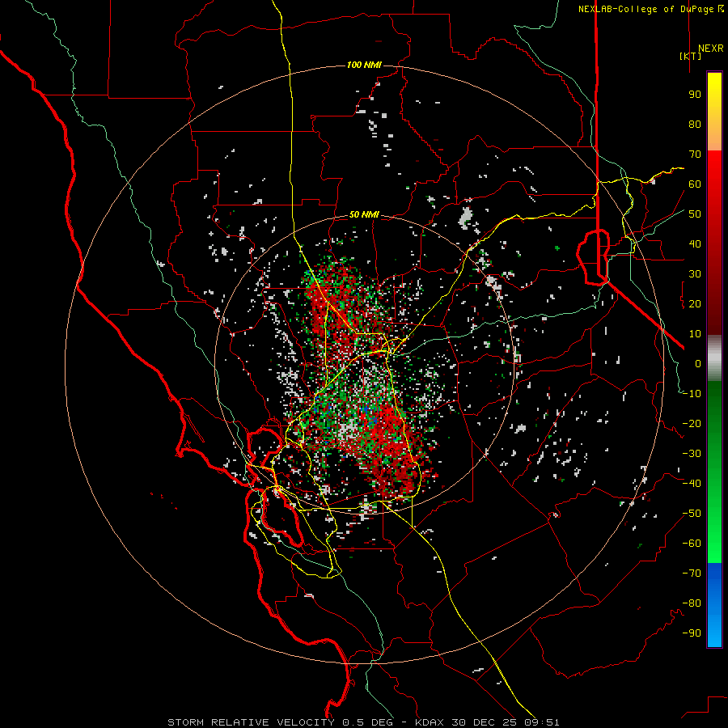Select the 50 NMI range ring label
The width and height of the screenshot is (728, 728).
(364, 214)
